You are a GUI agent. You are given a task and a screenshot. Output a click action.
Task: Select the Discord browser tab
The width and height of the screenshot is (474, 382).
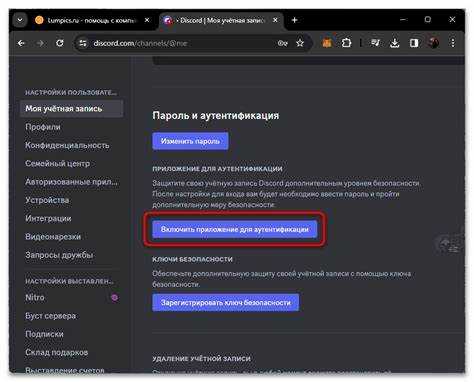pyautogui.click(x=221, y=20)
